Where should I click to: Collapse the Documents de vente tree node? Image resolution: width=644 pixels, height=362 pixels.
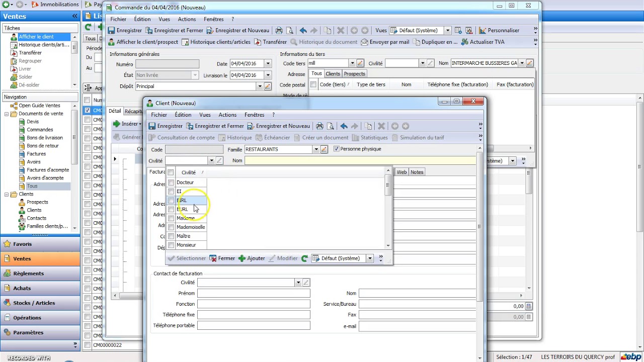pos(6,114)
